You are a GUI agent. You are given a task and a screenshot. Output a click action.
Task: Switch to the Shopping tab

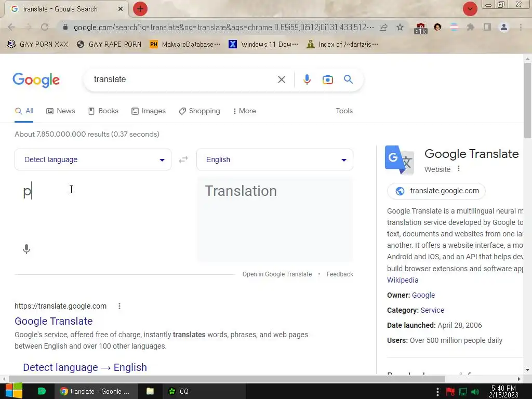click(x=199, y=111)
